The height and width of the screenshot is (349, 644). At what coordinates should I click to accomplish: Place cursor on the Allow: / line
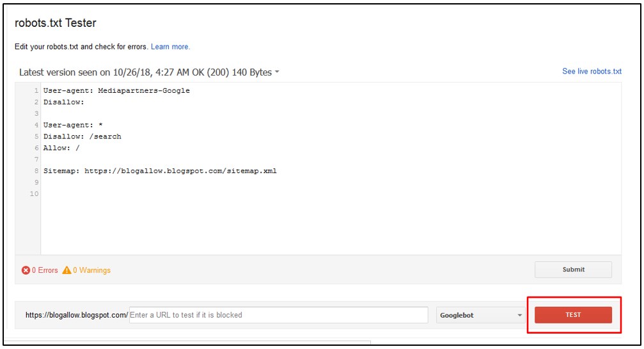[x=61, y=148]
